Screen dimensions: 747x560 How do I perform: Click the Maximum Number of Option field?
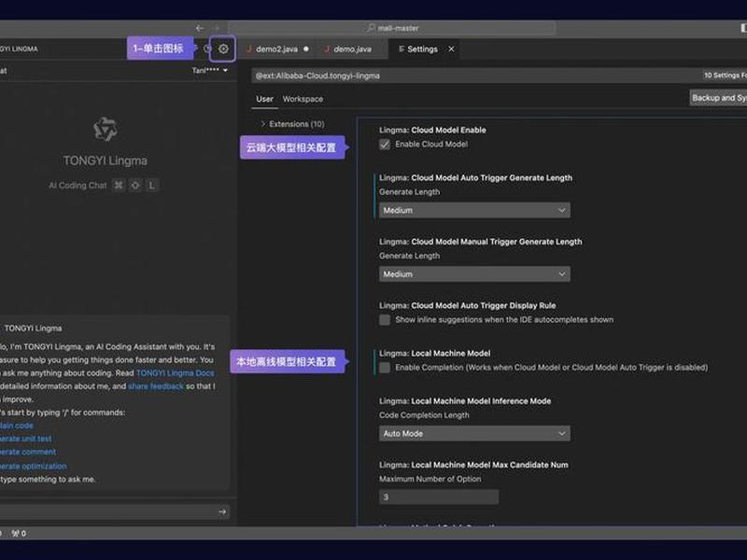pos(439,497)
